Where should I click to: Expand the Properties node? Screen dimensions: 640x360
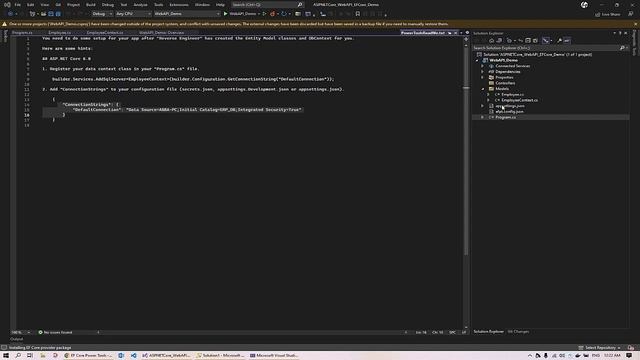pos(483,78)
